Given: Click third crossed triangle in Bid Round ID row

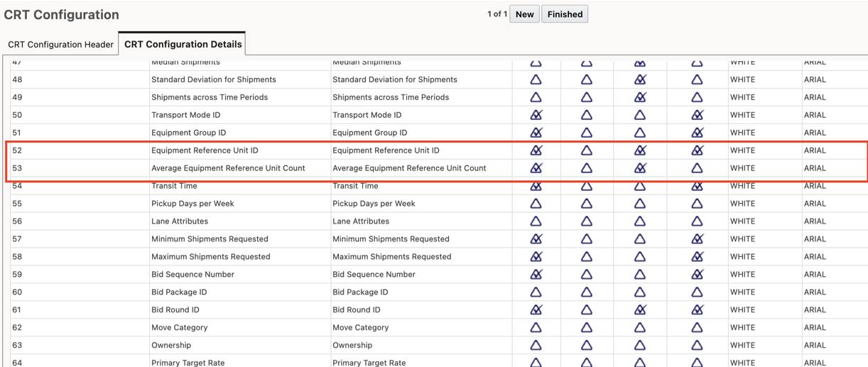Looking at the screenshot, I should (640, 310).
